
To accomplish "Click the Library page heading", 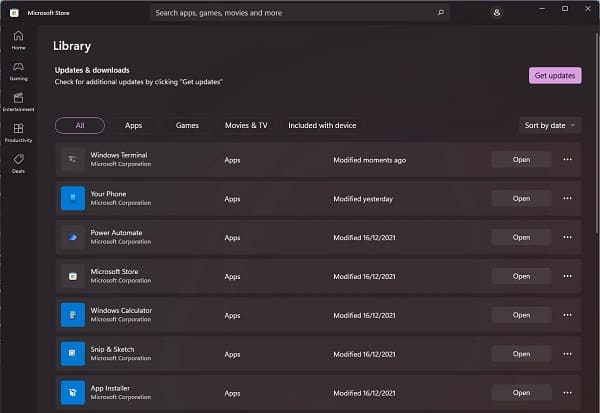I will click(72, 46).
